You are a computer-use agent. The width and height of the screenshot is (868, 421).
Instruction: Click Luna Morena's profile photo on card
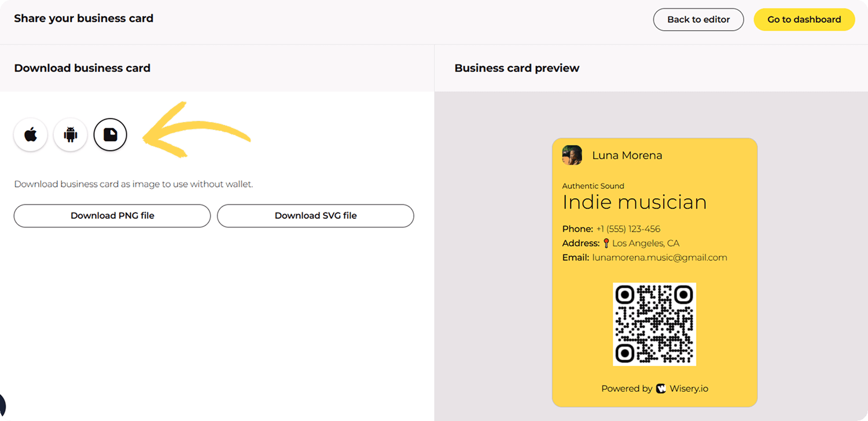click(x=572, y=155)
